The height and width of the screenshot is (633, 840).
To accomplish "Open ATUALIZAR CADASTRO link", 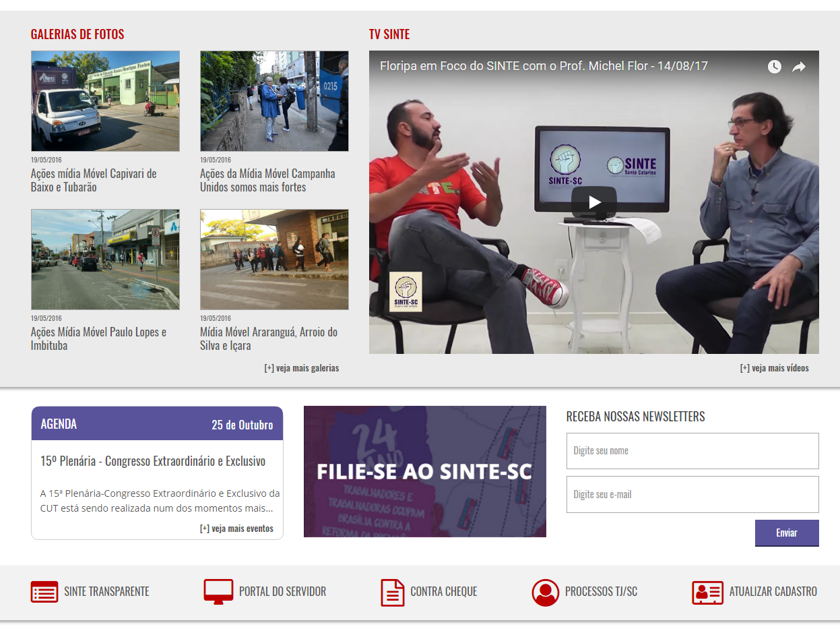I will tap(773, 592).
